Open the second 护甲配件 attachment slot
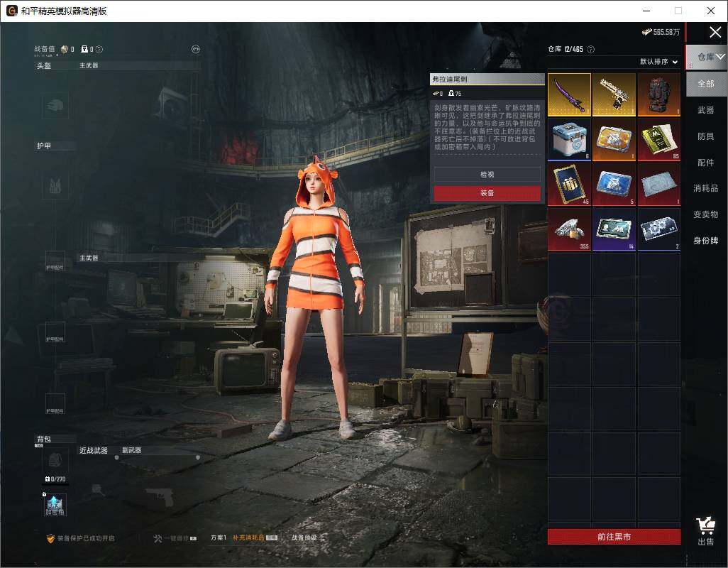The height and width of the screenshot is (568, 728). [x=55, y=332]
